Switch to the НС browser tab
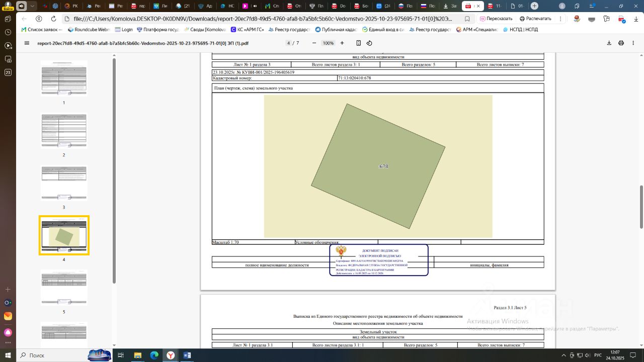The width and height of the screenshot is (644, 362). pyautogui.click(x=227, y=6)
